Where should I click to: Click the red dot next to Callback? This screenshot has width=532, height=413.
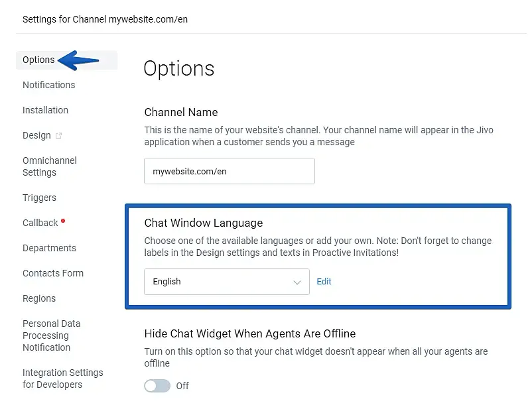pyautogui.click(x=63, y=221)
